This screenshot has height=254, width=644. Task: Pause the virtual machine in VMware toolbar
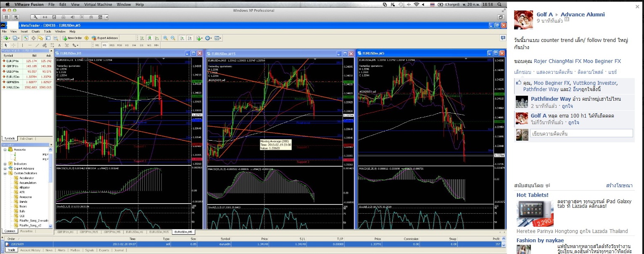pyautogui.click(x=6, y=17)
